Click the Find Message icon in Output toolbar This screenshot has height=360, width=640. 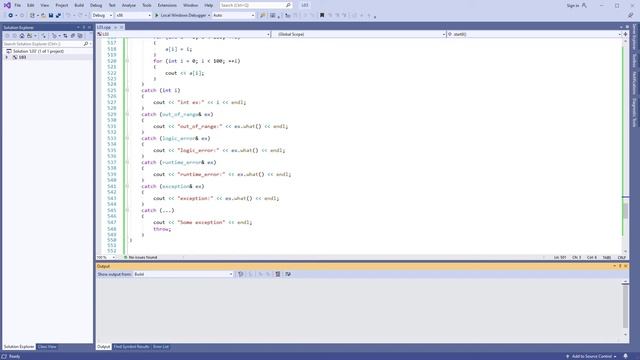click(x=240, y=274)
